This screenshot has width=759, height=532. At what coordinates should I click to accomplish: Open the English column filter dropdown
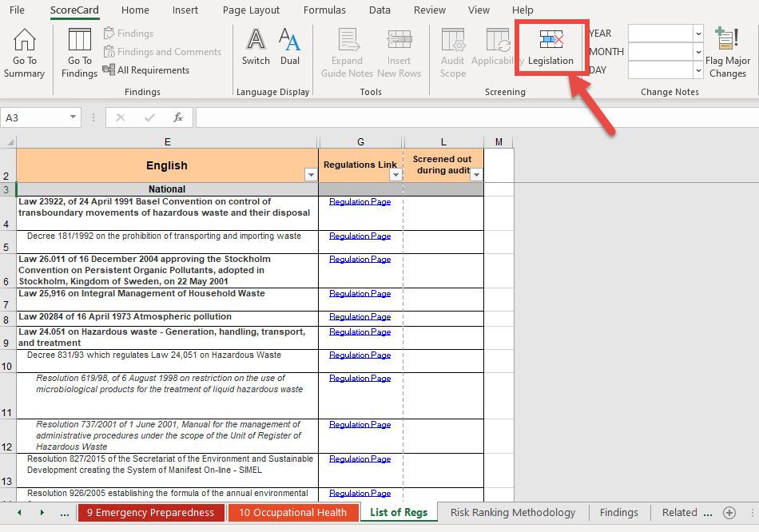[311, 175]
